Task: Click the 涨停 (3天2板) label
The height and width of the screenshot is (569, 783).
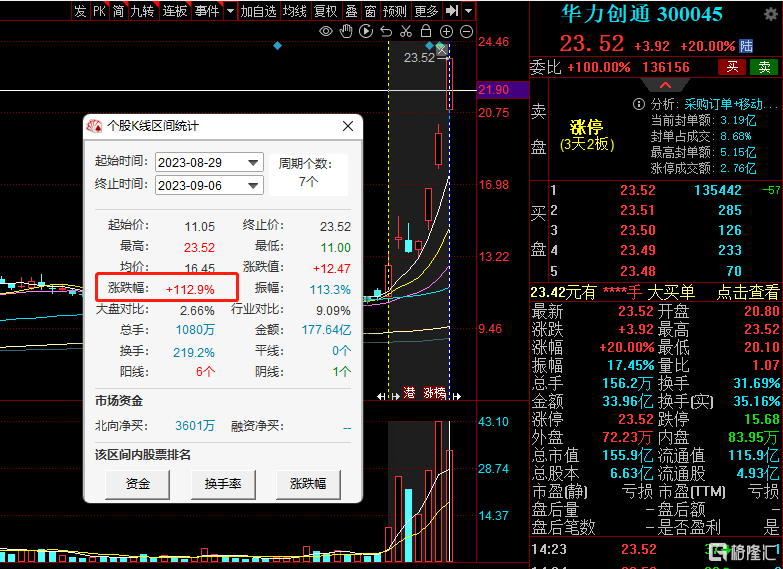Action: pyautogui.click(x=587, y=135)
